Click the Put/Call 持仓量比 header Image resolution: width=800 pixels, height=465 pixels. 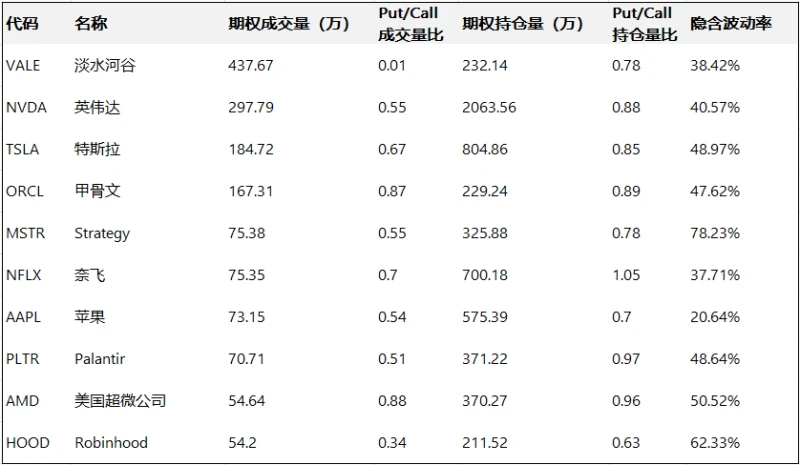coord(645,24)
